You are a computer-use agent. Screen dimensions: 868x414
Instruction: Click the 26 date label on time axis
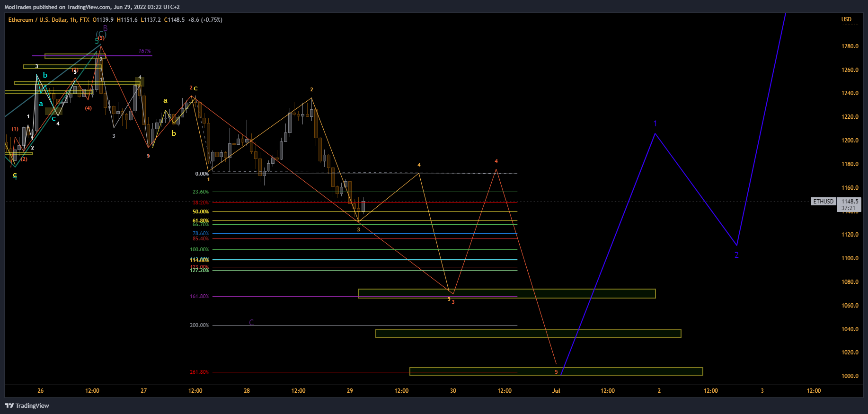click(x=41, y=391)
